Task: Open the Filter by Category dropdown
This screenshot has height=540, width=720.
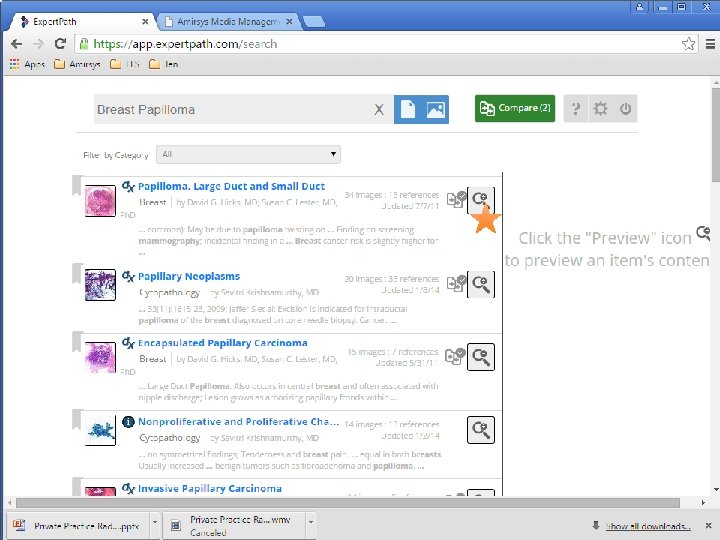Action: 248,154
